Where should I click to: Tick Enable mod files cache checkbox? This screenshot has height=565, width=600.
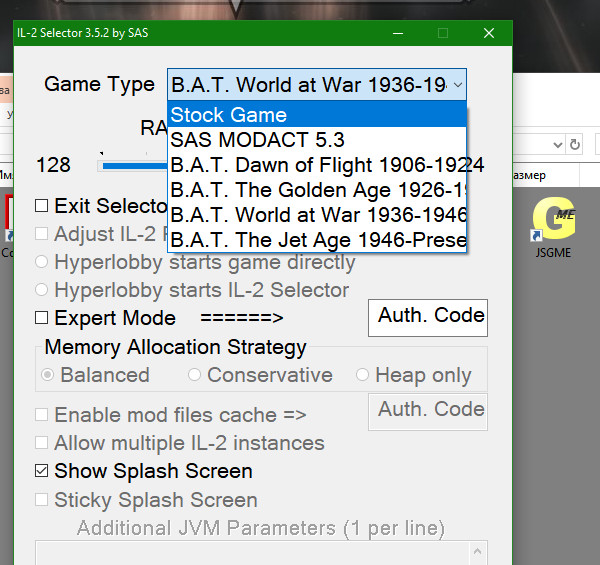click(41, 414)
